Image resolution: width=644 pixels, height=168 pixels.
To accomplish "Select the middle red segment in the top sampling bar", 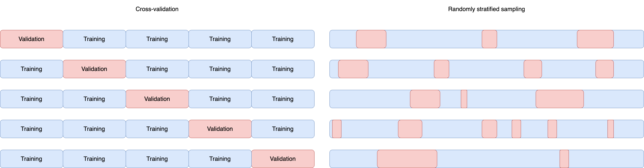I will click(x=489, y=39).
